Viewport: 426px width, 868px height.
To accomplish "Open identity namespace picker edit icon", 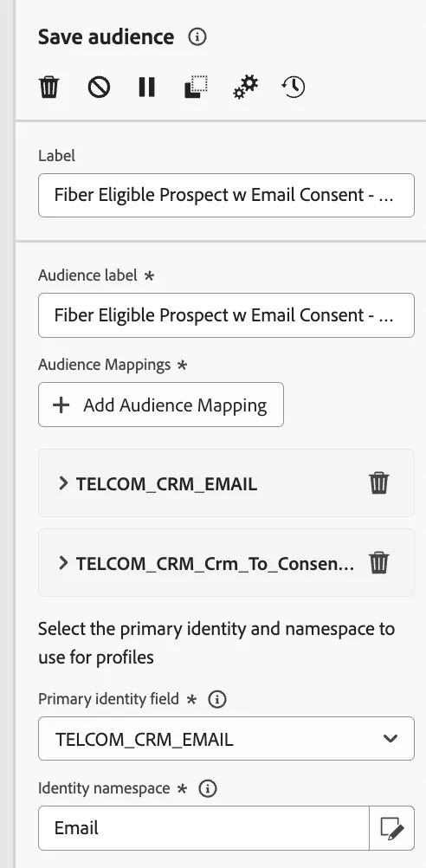I will point(391,828).
